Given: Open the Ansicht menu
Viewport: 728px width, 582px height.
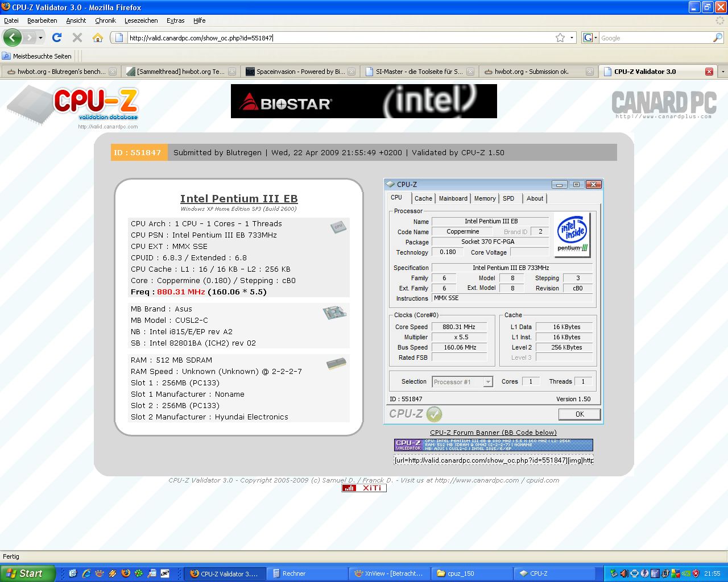Looking at the screenshot, I should (x=76, y=20).
